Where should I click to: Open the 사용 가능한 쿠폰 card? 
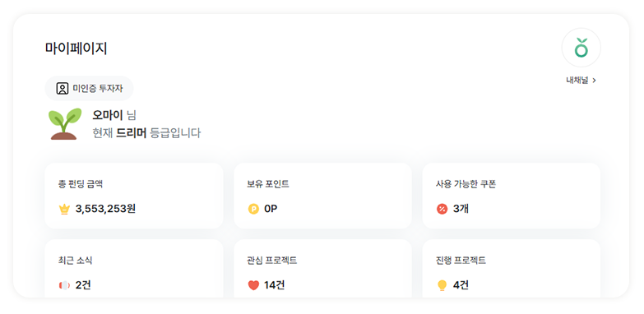click(512, 196)
